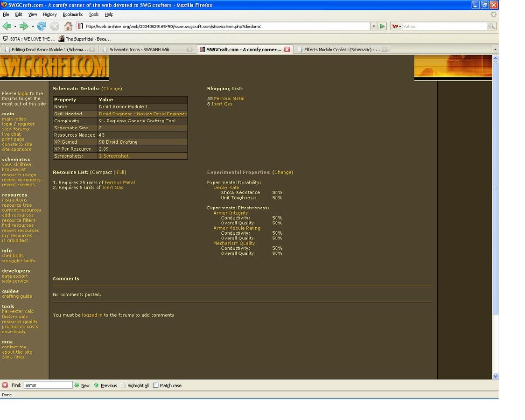
Task: Open the Yahoo search engine dropdown
Action: [396, 26]
